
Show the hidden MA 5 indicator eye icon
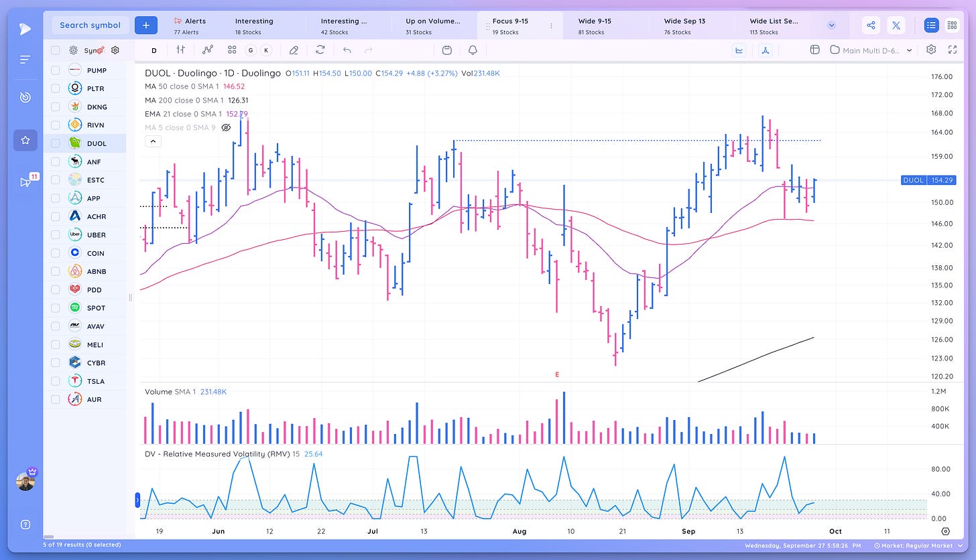coord(226,127)
